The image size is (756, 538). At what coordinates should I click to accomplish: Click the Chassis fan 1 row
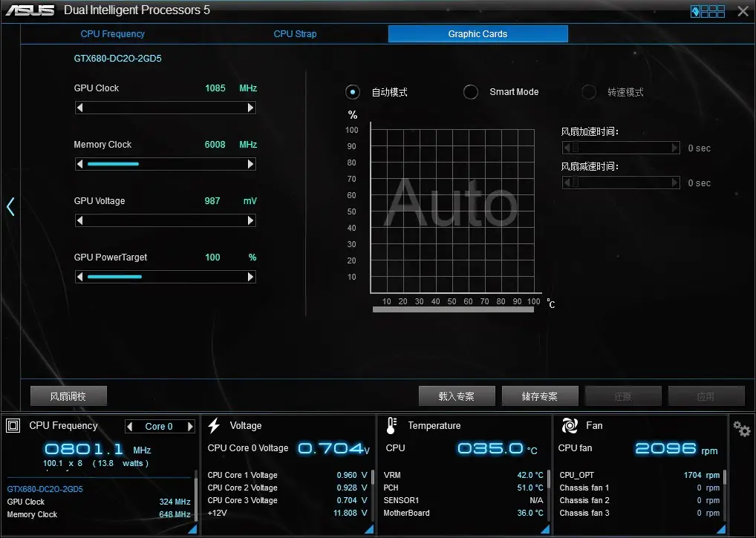pyautogui.click(x=639, y=488)
